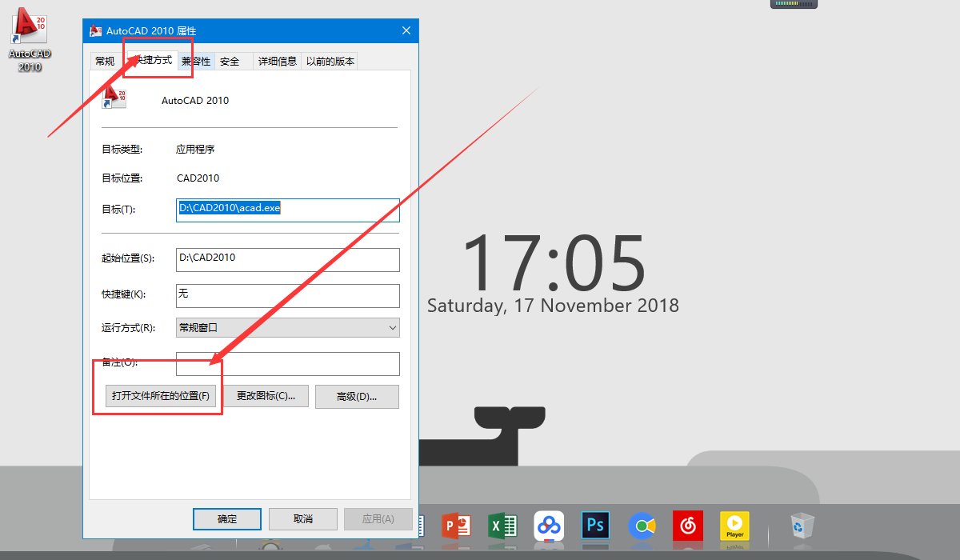Confirm with the 确定 button
The height and width of the screenshot is (560, 960).
tap(227, 518)
